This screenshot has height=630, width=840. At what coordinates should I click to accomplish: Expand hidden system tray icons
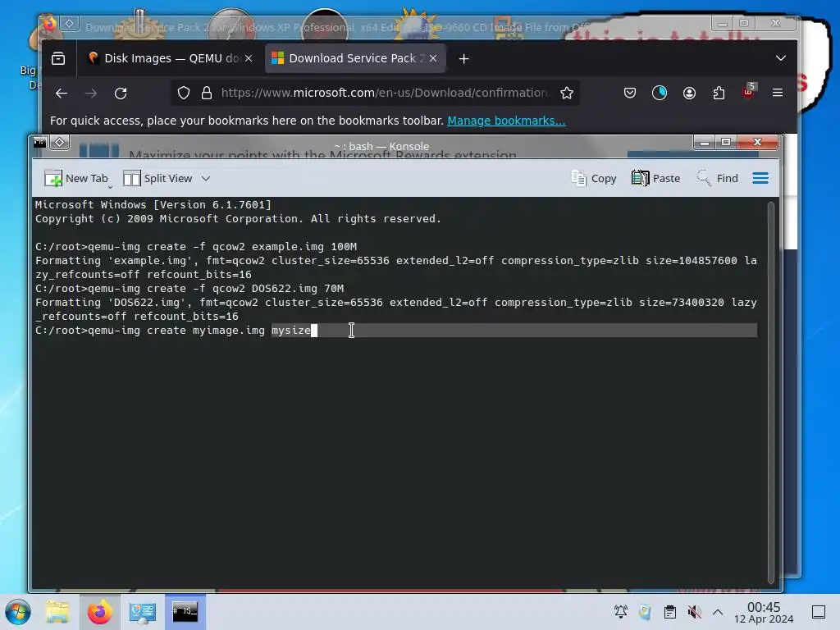[718, 612]
